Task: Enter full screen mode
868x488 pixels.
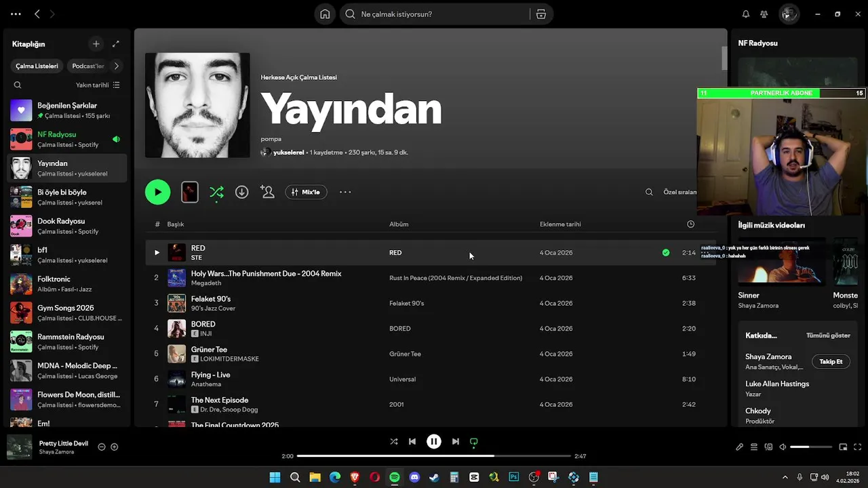Action: (857, 447)
